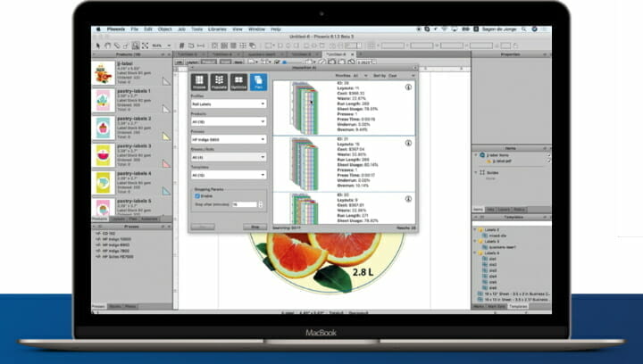Select the Populate mode icon
This screenshot has height=364, width=643.
(x=219, y=82)
